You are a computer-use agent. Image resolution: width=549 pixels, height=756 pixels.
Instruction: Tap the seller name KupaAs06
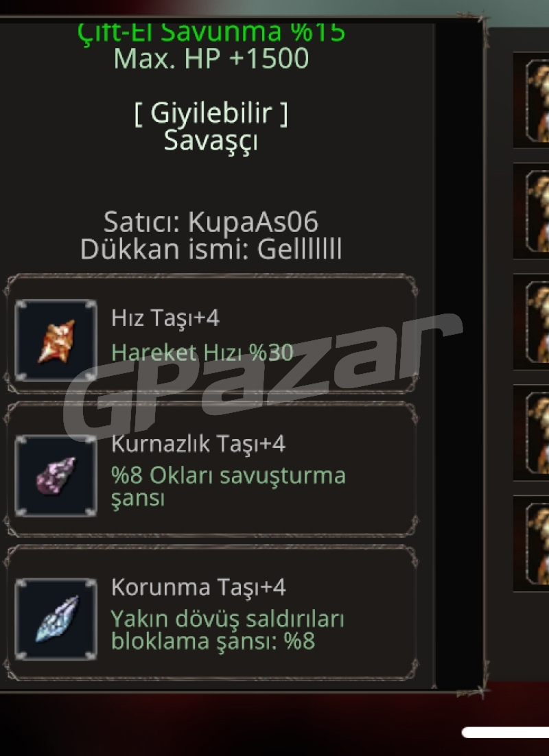point(253,222)
